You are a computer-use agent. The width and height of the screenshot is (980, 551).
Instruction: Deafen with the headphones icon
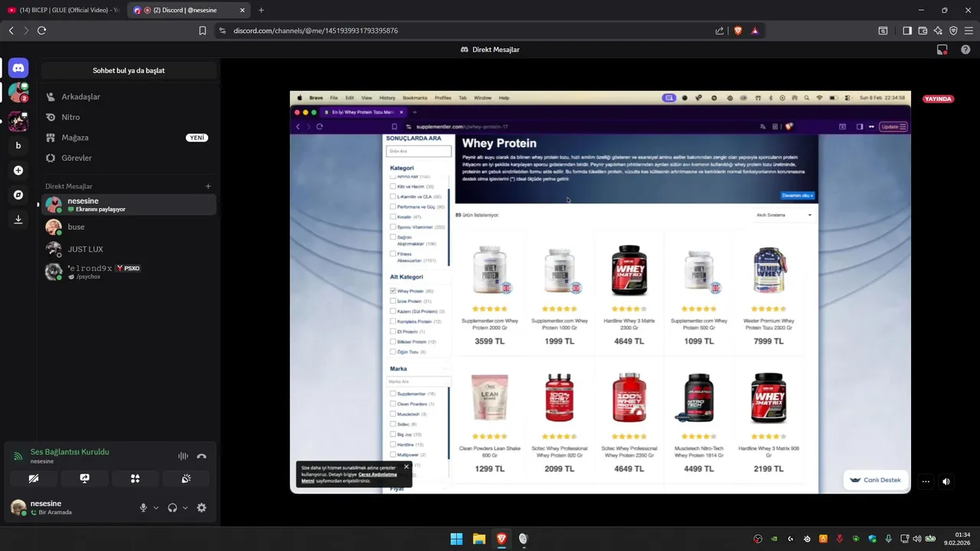click(x=172, y=507)
